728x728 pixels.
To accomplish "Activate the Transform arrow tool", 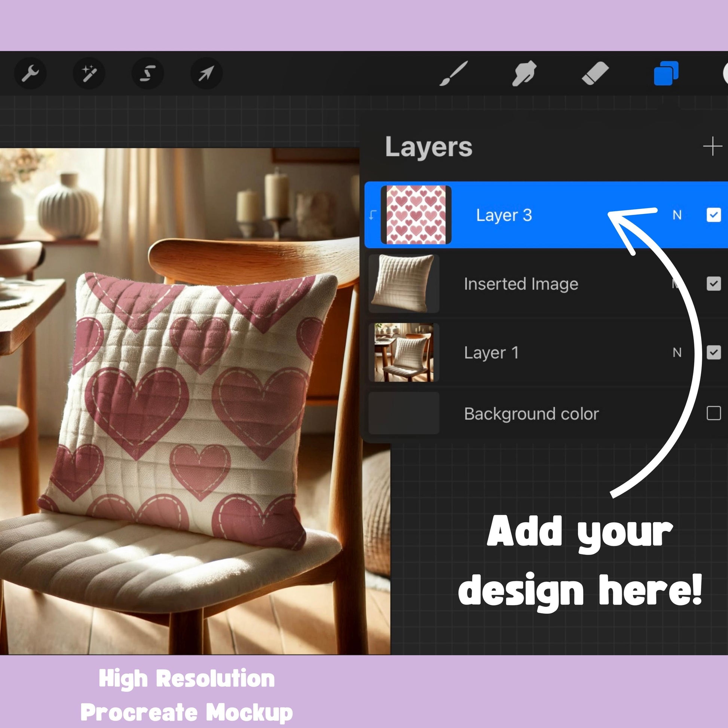I will click(206, 73).
